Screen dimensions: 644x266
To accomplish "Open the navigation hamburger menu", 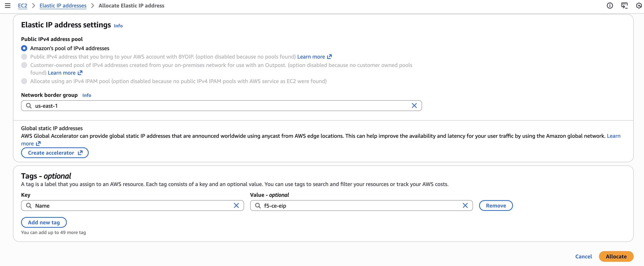I will (x=7, y=6).
